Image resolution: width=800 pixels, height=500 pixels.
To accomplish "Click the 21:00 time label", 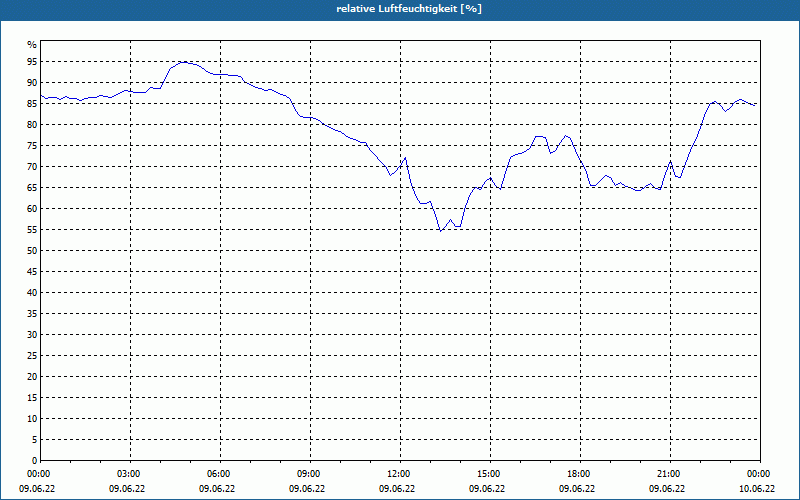I will 670,474.
